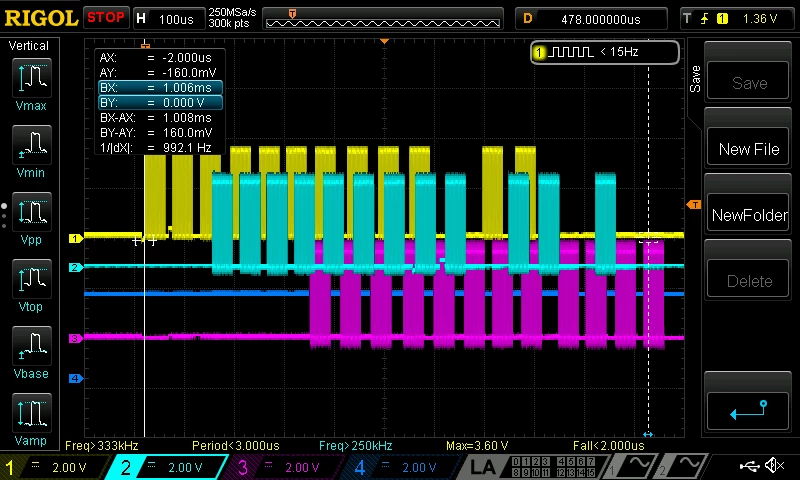
Task: Click the RIGOL logo
Action: (41, 18)
